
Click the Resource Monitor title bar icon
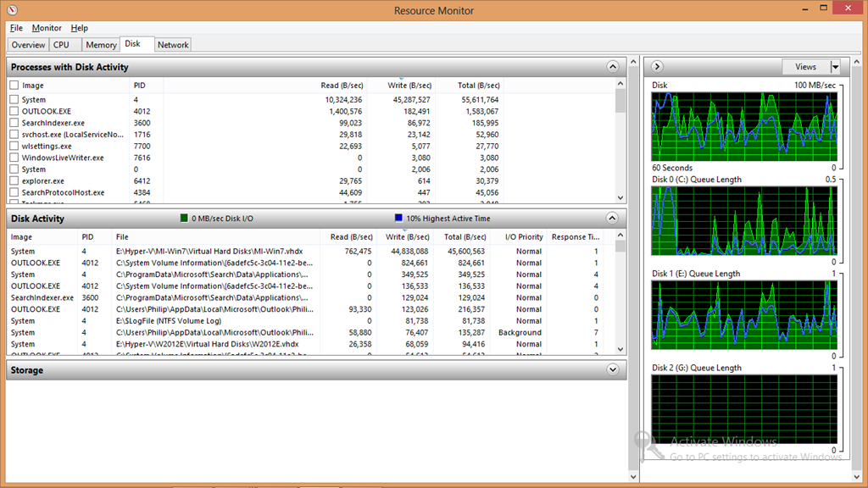(x=12, y=10)
